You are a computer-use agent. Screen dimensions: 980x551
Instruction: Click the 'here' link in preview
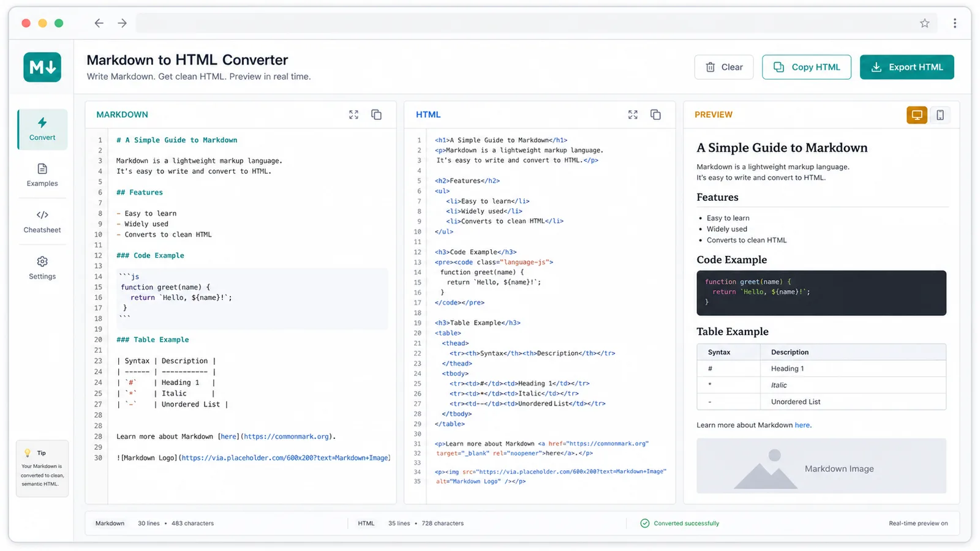tap(802, 425)
